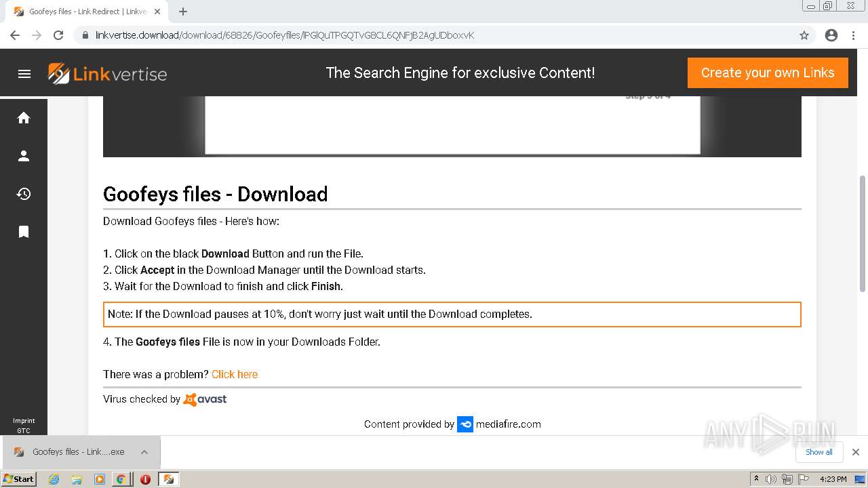Screen dimensions: 868x488
Task: Open the volume tray icon
Action: (771, 479)
